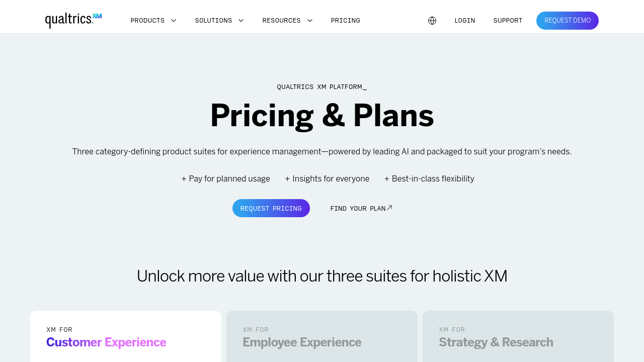Click the 'Best-in-class flexibility' text
Screen dimensions: 644x362
pos(433,179)
